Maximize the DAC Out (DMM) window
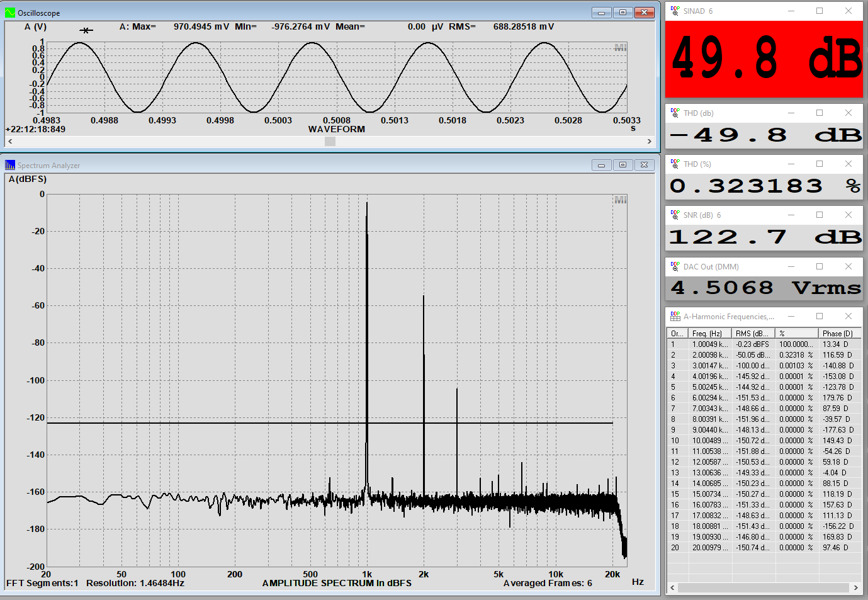The width and height of the screenshot is (868, 600). coord(820,266)
